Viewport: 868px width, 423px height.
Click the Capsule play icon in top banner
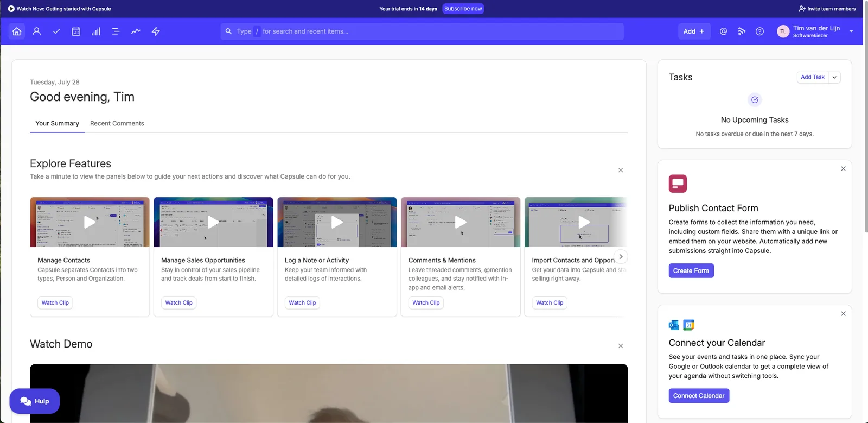tap(11, 9)
